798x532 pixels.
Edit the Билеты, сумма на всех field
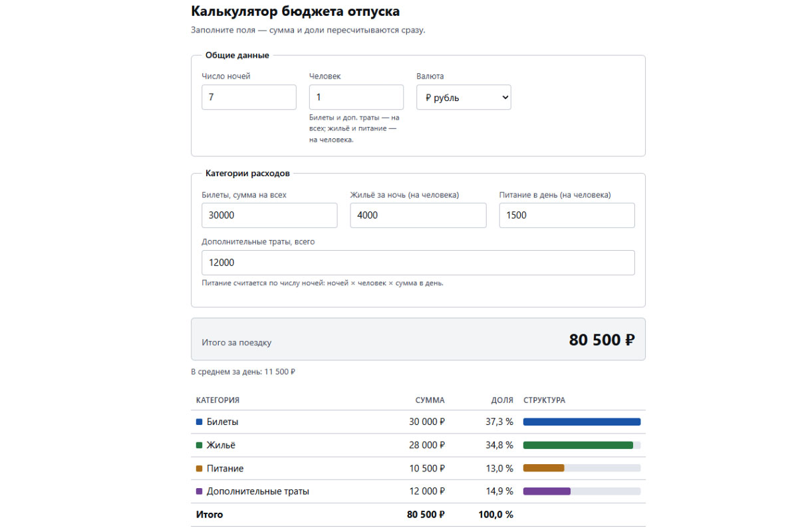pyautogui.click(x=269, y=215)
